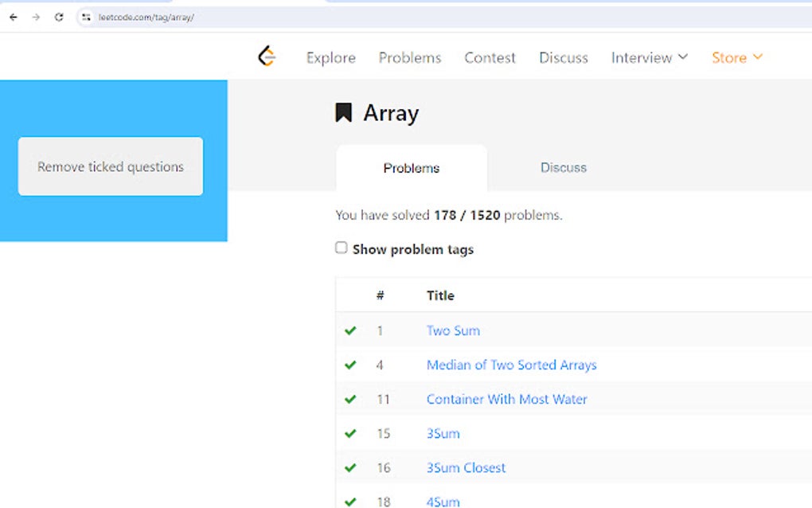Click the browser back arrow

click(x=13, y=17)
